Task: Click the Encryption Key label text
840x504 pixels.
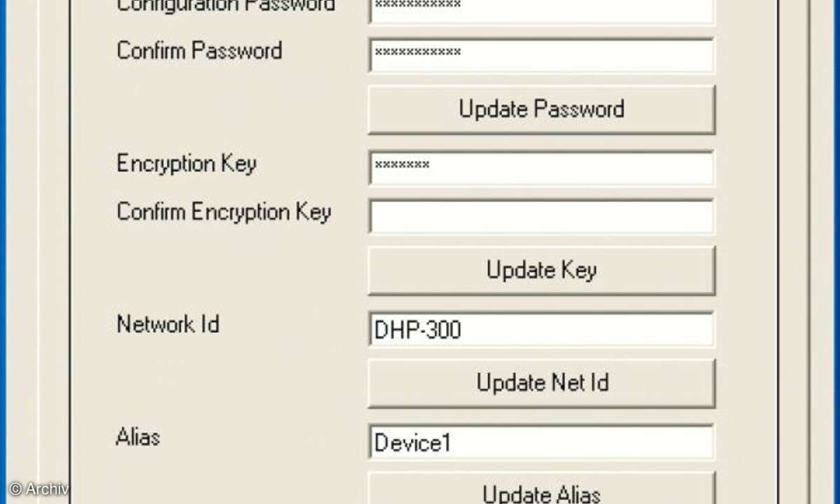Action: click(186, 164)
